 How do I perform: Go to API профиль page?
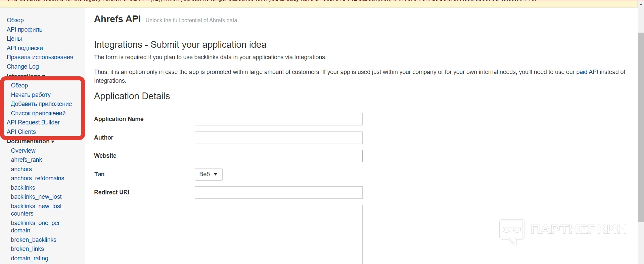tap(25, 30)
